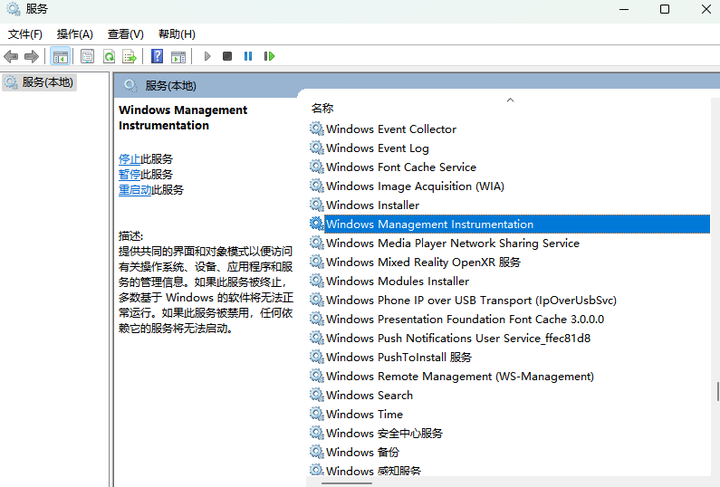
Task: Click the Restart service toolbar icon
Action: (x=269, y=56)
